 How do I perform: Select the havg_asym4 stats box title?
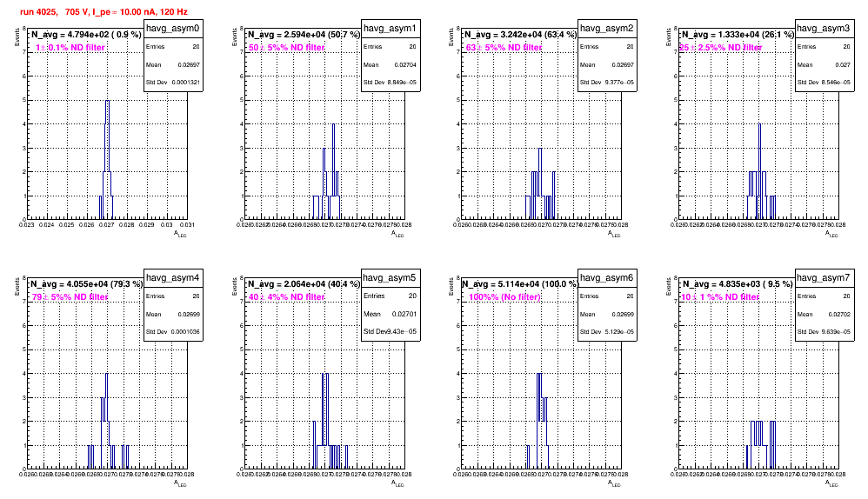click(173, 277)
